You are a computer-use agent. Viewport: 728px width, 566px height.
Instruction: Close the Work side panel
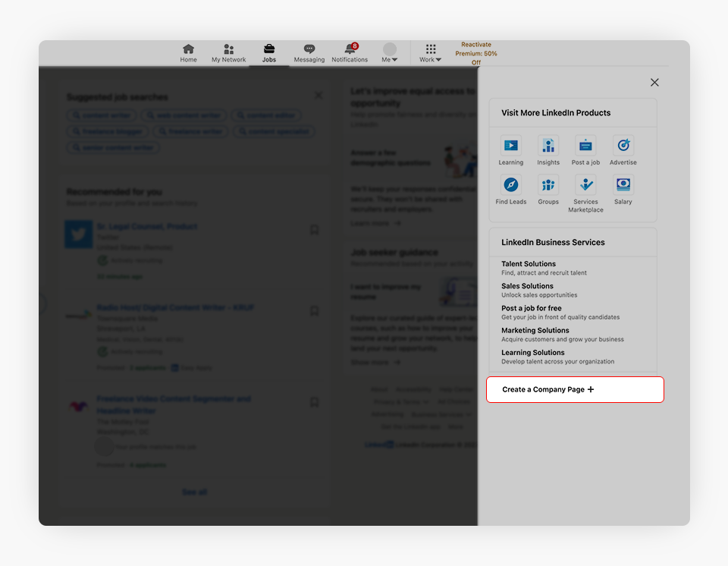coord(654,83)
